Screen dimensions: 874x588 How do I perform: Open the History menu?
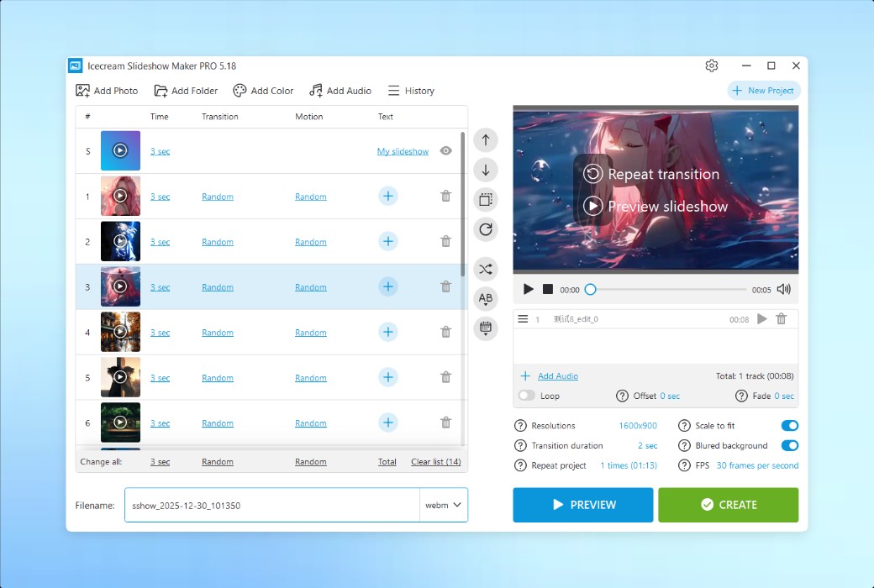[411, 90]
